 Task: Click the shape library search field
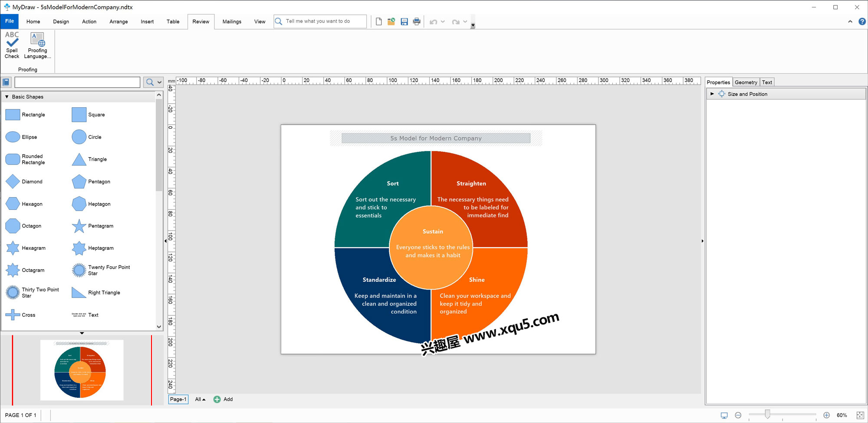tap(77, 82)
